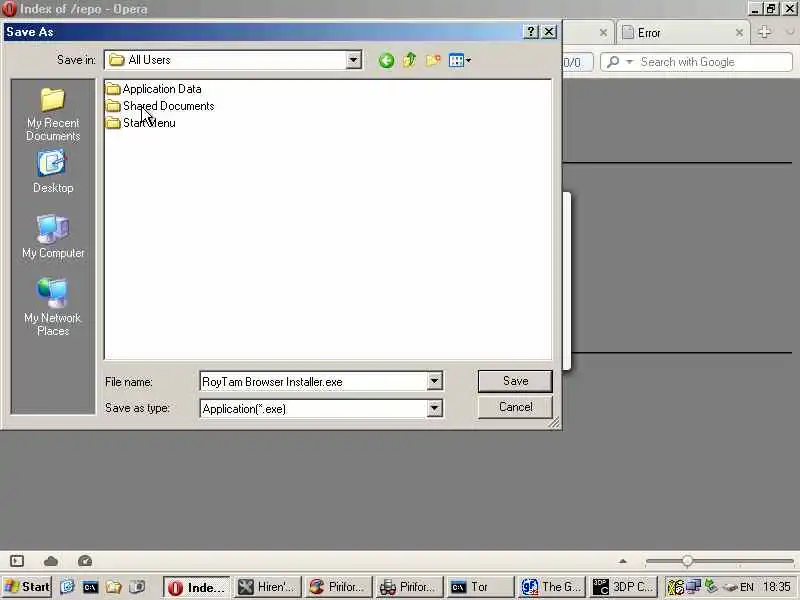This screenshot has width=800, height=600.
Task: Go back to the last folder visited
Action: [386, 61]
